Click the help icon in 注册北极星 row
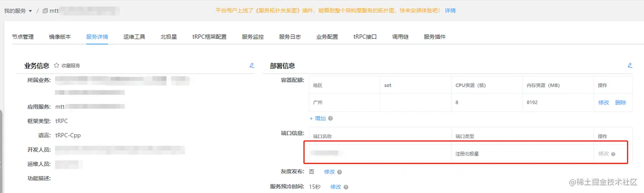Viewport: 644px width, 193px height. pos(613,154)
